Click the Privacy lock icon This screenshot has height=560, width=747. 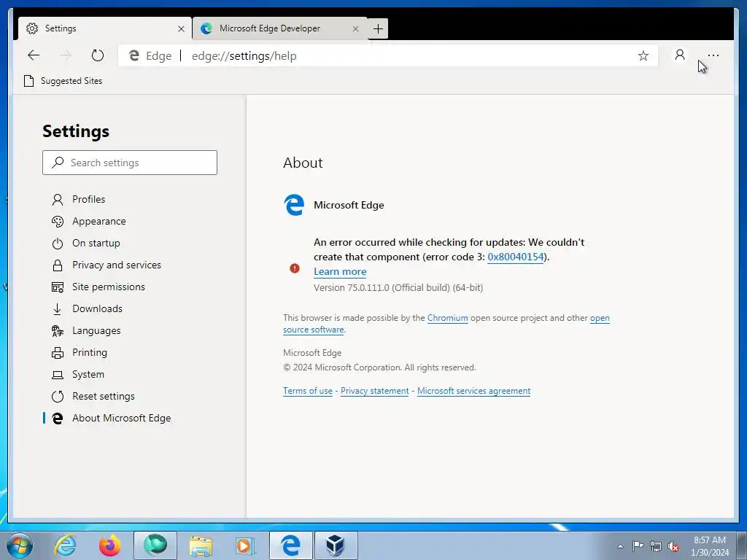57,265
